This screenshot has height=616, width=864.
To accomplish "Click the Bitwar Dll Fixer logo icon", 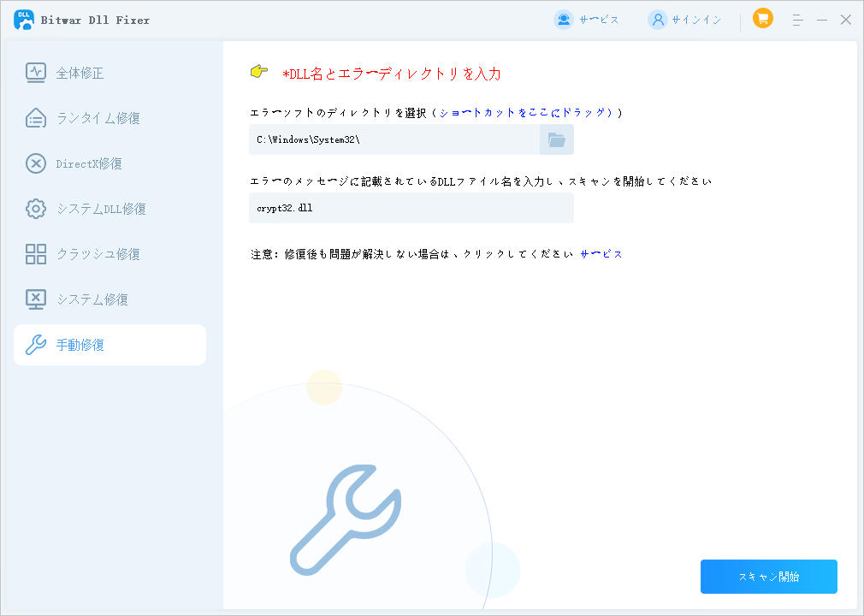I will point(23,20).
